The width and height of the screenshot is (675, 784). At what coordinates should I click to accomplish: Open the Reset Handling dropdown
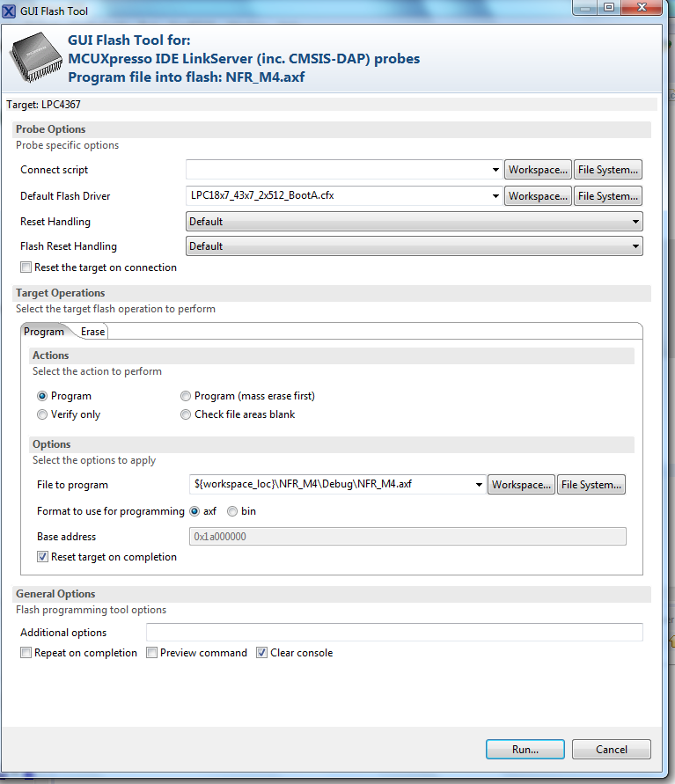tap(414, 222)
